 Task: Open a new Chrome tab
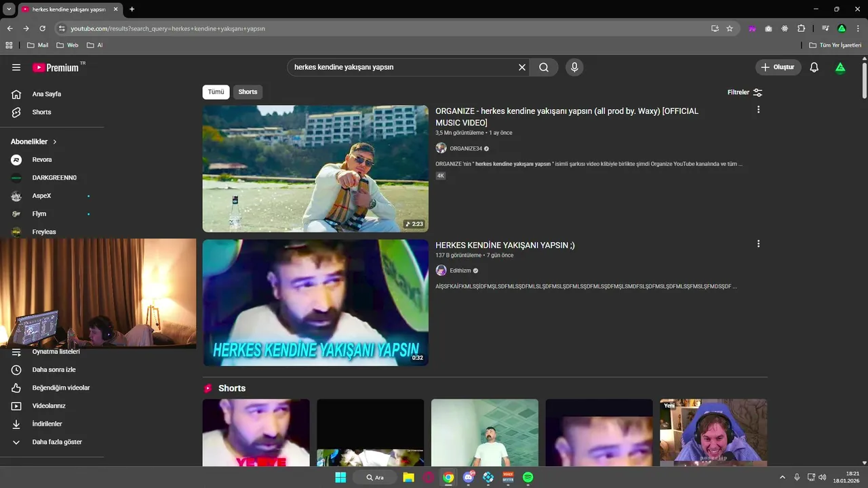(132, 9)
